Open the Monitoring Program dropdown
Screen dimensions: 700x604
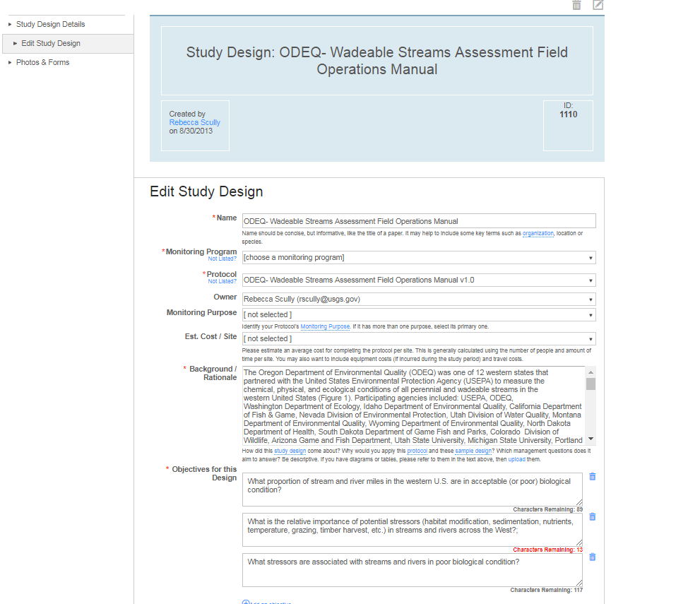(x=418, y=258)
